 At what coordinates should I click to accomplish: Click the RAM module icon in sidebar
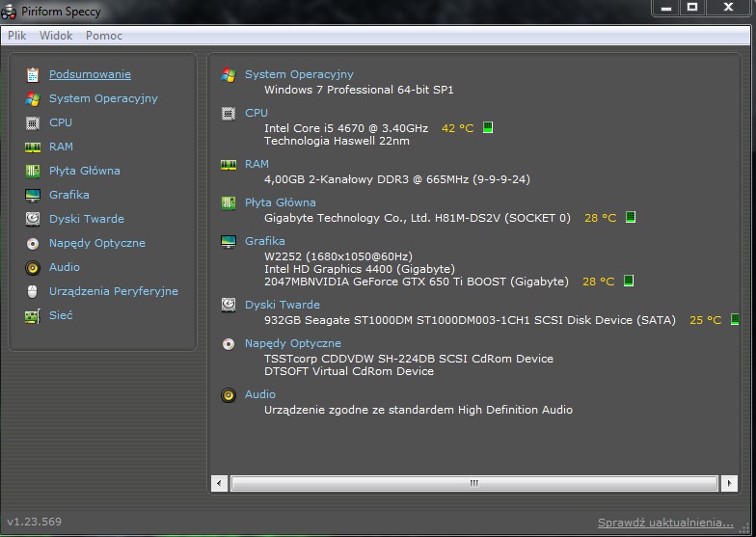33,147
